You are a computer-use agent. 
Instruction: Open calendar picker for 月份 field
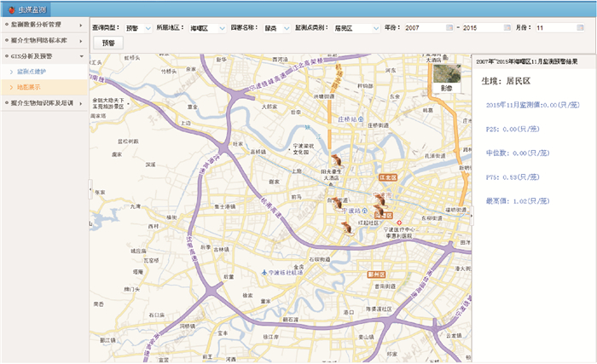point(579,28)
